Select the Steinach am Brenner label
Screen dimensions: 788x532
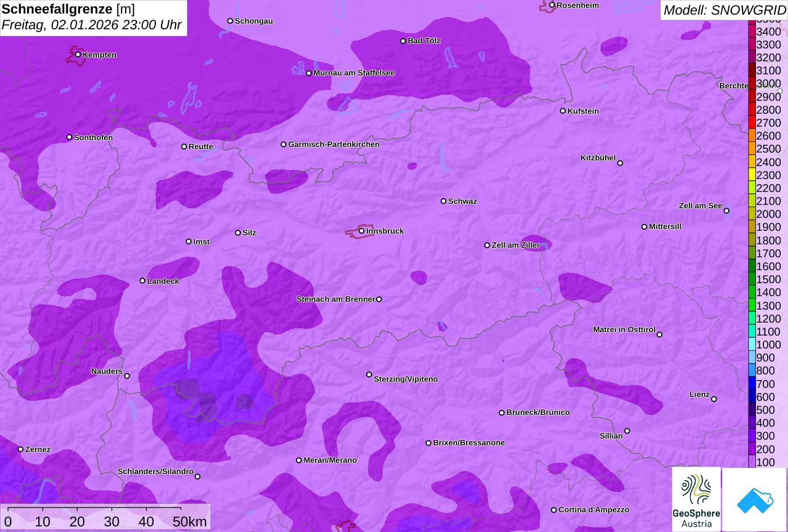pos(335,299)
